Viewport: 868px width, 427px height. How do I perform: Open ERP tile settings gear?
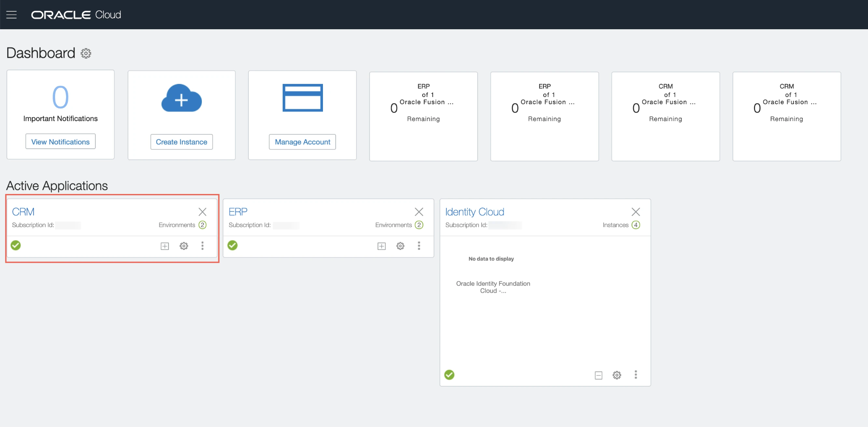[x=400, y=246]
